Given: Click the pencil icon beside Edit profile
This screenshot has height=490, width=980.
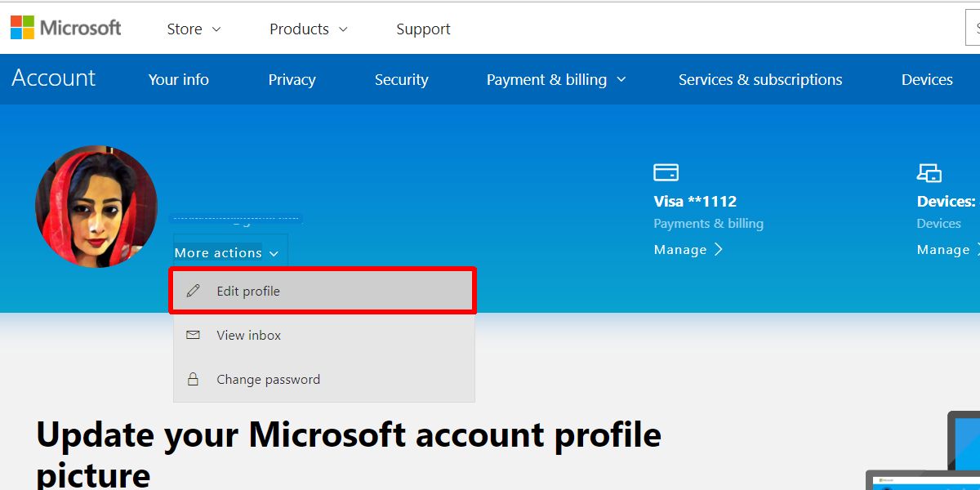Looking at the screenshot, I should coord(193,291).
